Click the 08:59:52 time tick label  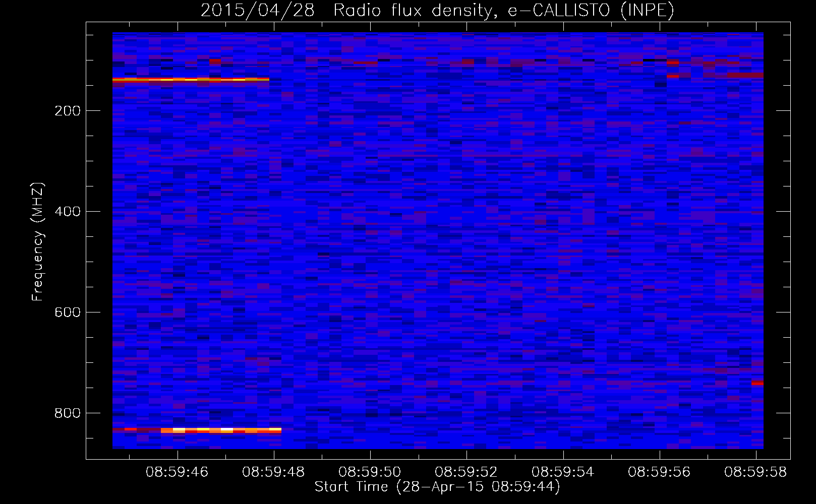pos(466,472)
